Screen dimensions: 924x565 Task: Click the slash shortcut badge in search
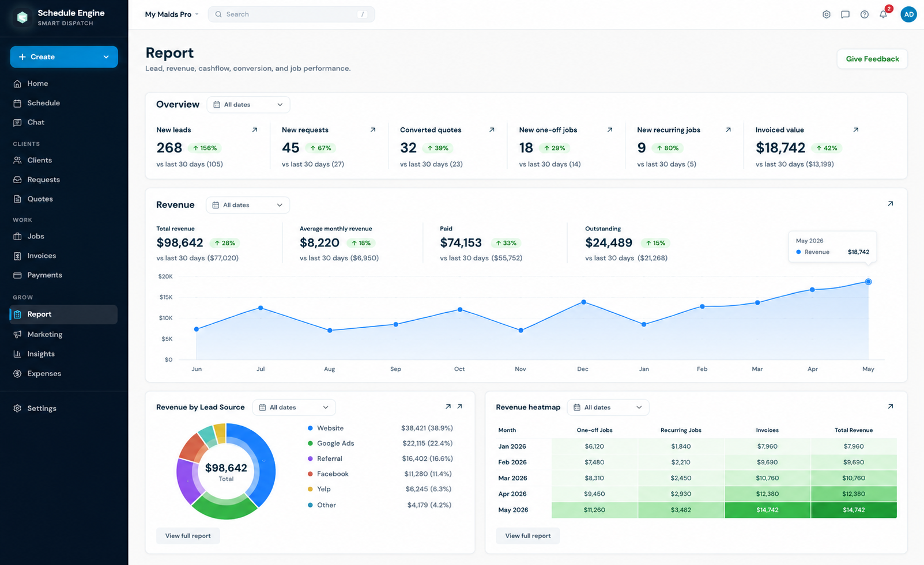(362, 14)
